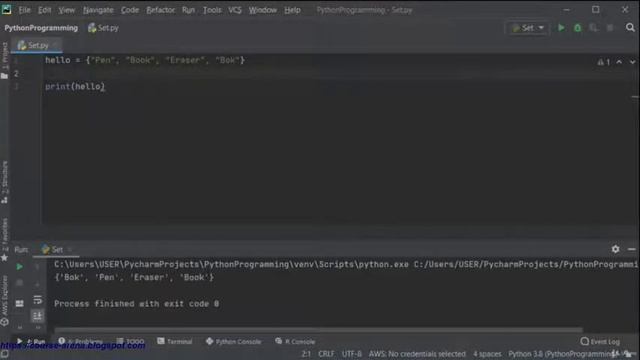Open the File menu
The width and height of the screenshot is (640, 360).
coord(24,10)
